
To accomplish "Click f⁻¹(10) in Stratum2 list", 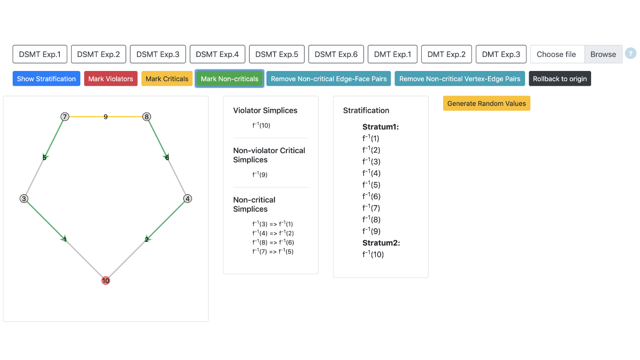I will tap(373, 254).
